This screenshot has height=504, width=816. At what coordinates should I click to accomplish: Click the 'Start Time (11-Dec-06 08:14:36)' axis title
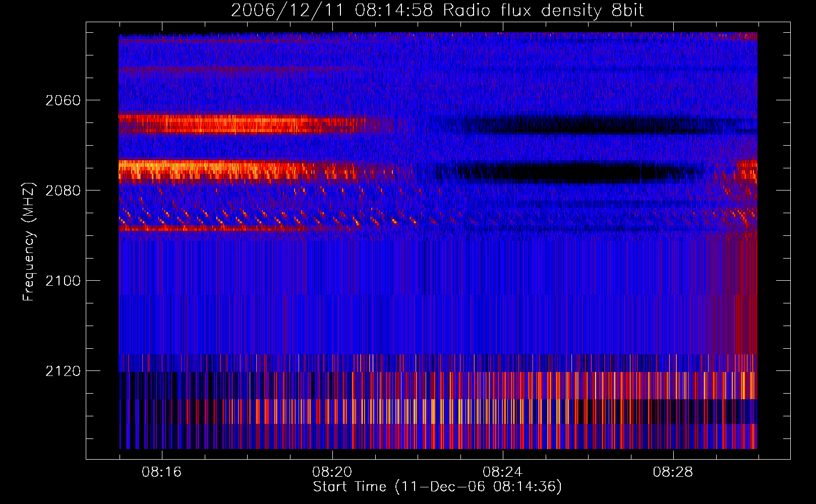[x=438, y=487]
